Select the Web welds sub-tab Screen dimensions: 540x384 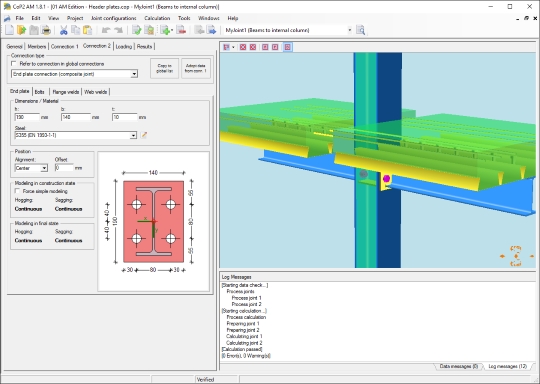coord(95,92)
